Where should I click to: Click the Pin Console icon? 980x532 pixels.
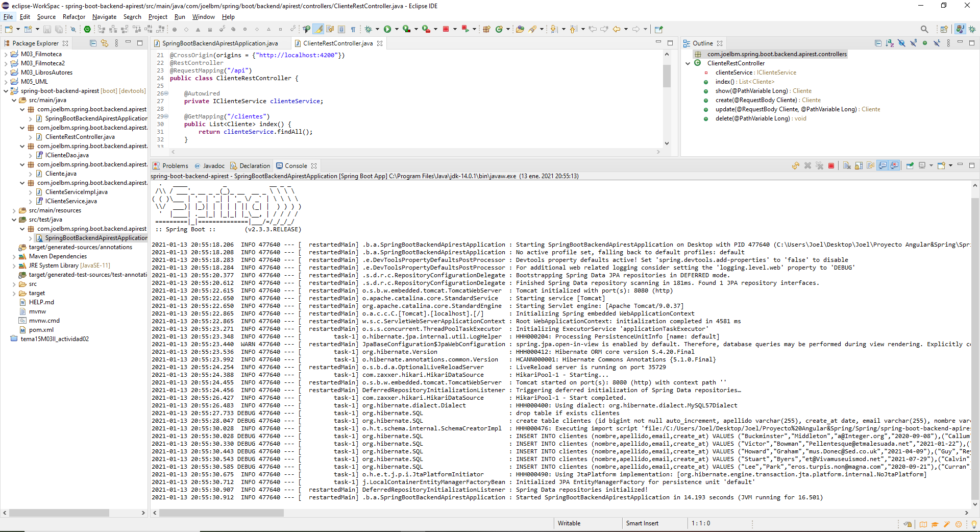(910, 165)
